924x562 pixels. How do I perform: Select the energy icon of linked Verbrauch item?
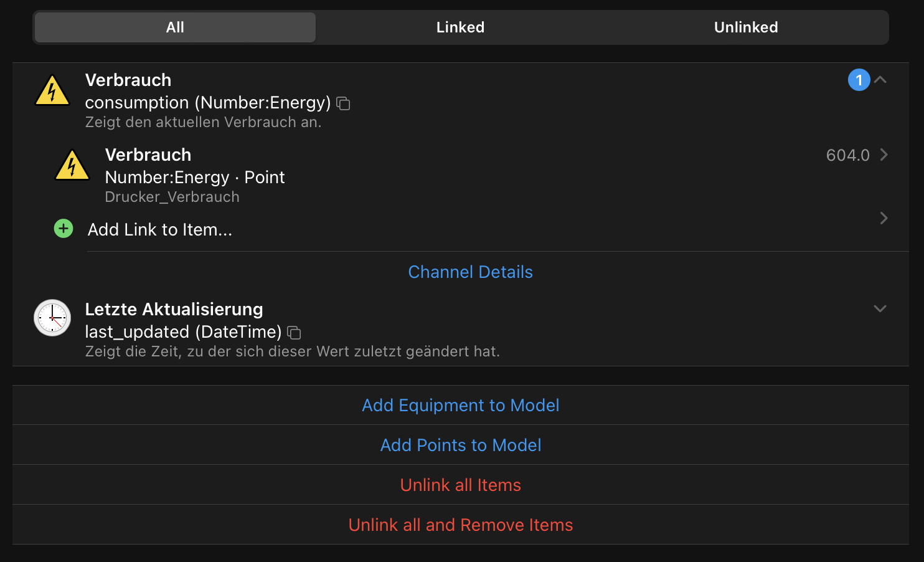(x=72, y=165)
